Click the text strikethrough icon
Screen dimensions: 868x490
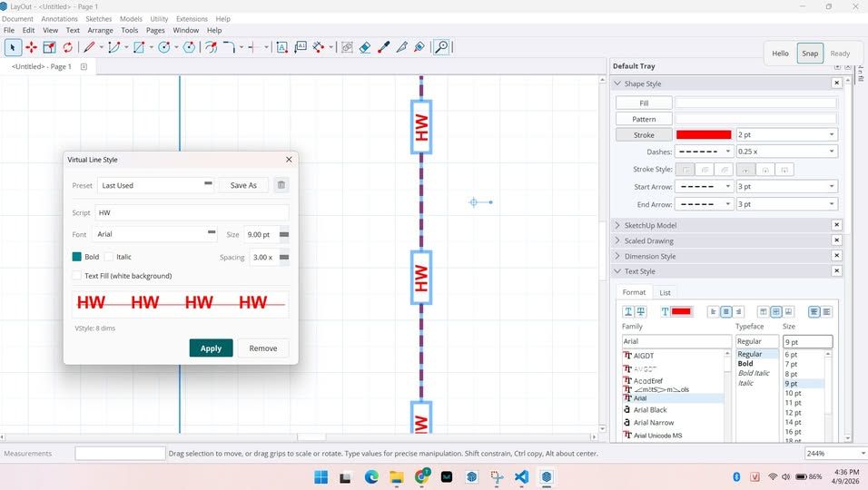[x=641, y=311]
